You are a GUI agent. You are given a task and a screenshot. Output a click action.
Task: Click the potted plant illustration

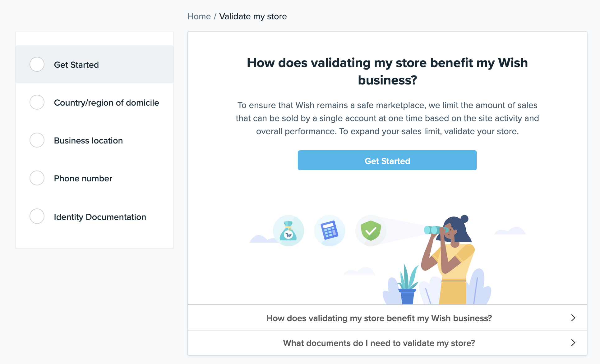point(407,284)
